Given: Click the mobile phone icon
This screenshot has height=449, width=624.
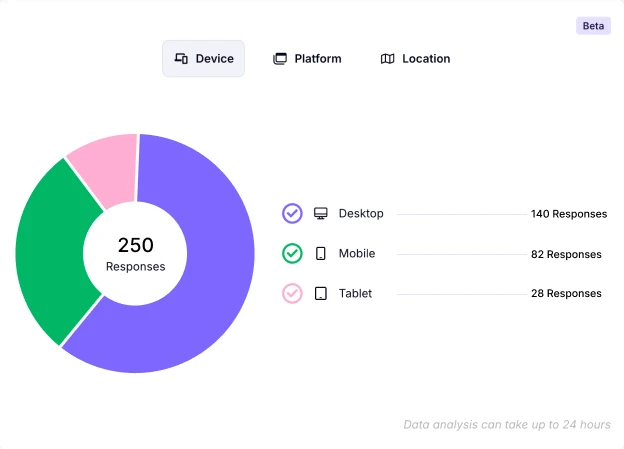Looking at the screenshot, I should pos(321,254).
